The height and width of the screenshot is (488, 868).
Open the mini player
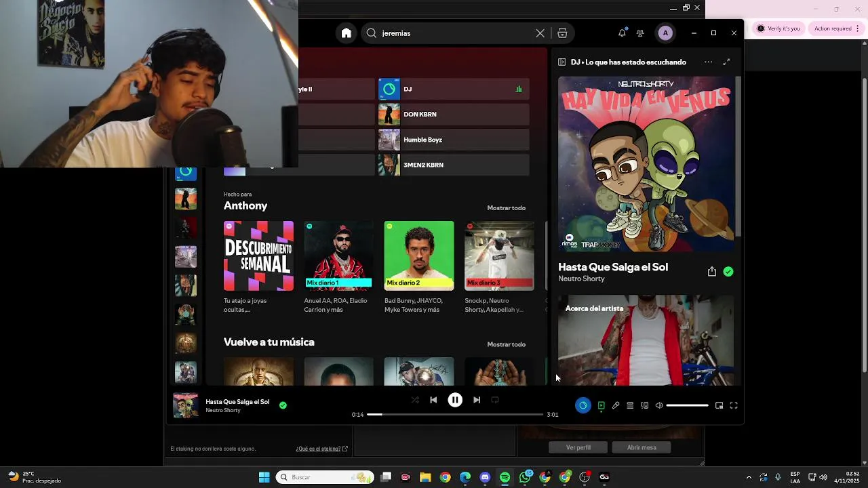719,405
